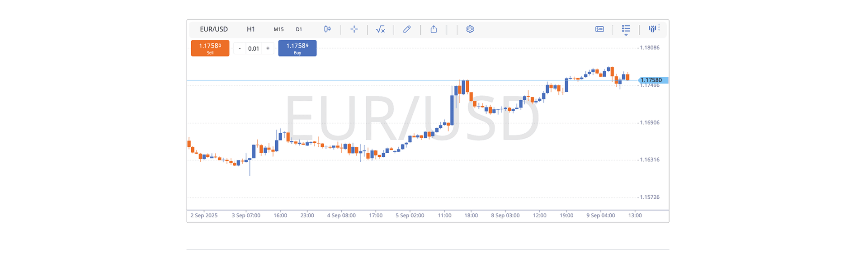This screenshot has width=868, height=262.
Task: Click the share chart icon
Action: click(434, 29)
